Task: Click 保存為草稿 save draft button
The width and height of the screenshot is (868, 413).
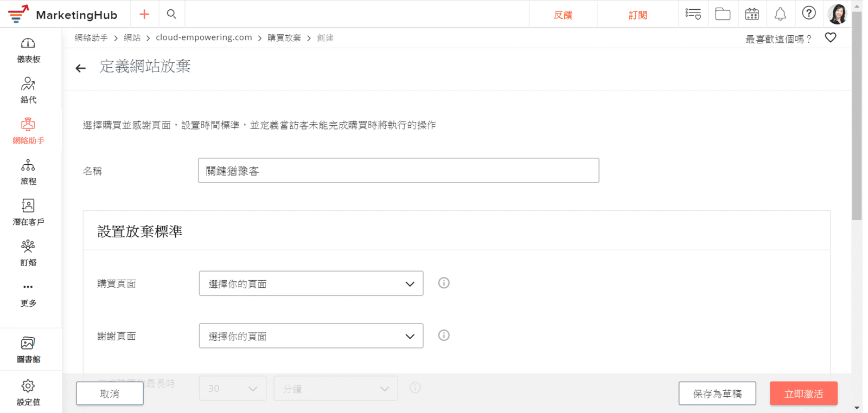Action: 717,393
